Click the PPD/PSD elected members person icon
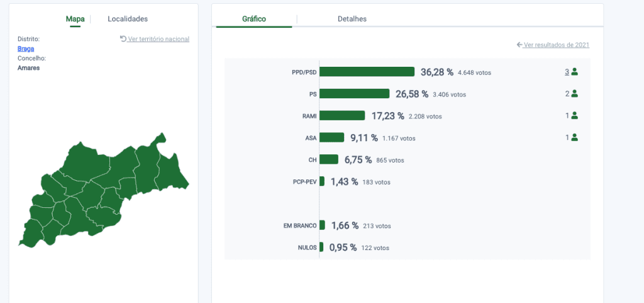Screen dimensions: 644x303 574,72
